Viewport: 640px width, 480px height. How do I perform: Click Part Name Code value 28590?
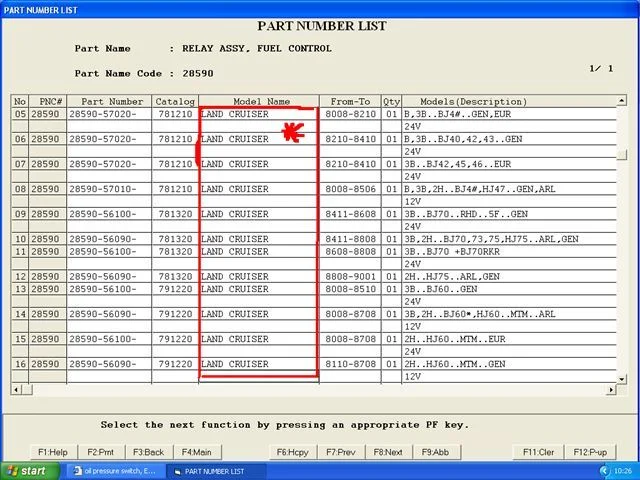point(198,73)
